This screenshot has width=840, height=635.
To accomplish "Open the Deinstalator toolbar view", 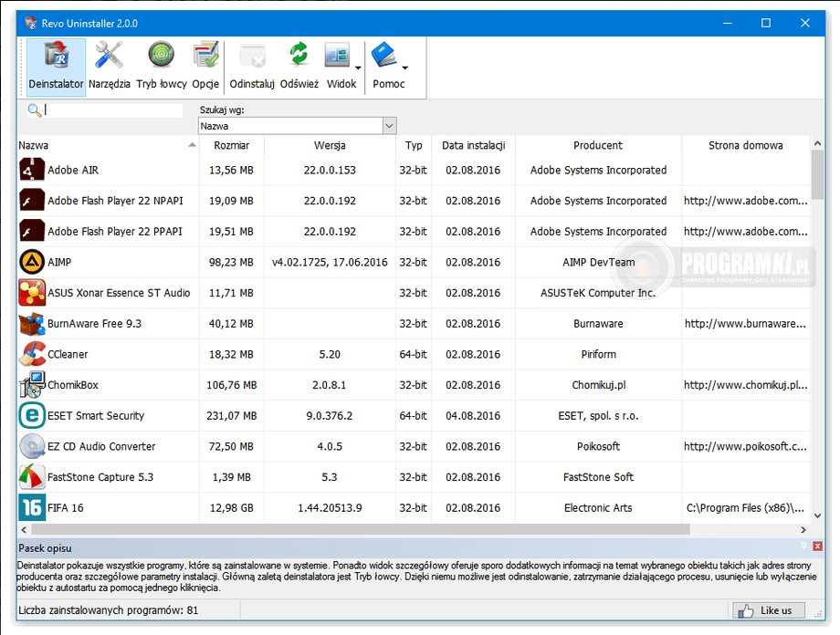I will point(56,67).
